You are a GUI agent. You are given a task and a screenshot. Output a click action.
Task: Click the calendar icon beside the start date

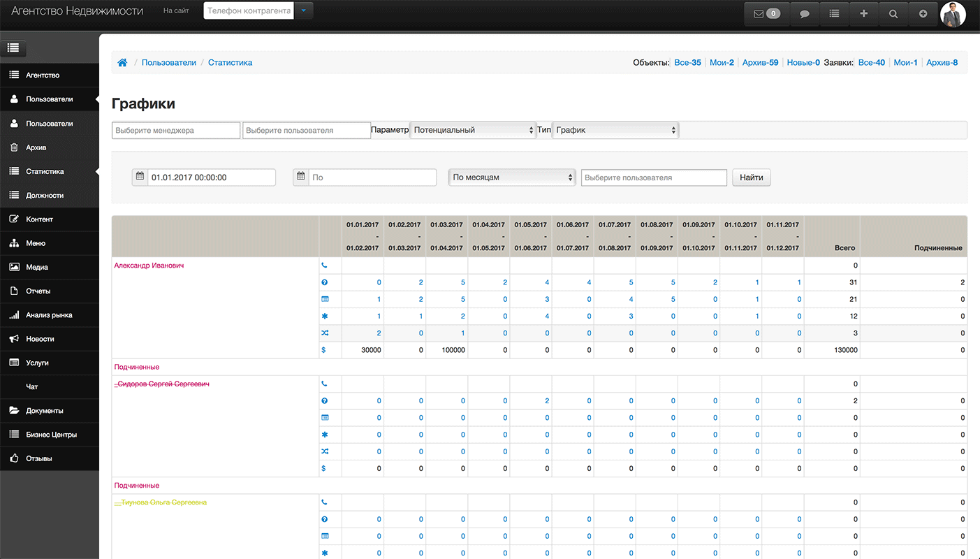[x=140, y=177]
